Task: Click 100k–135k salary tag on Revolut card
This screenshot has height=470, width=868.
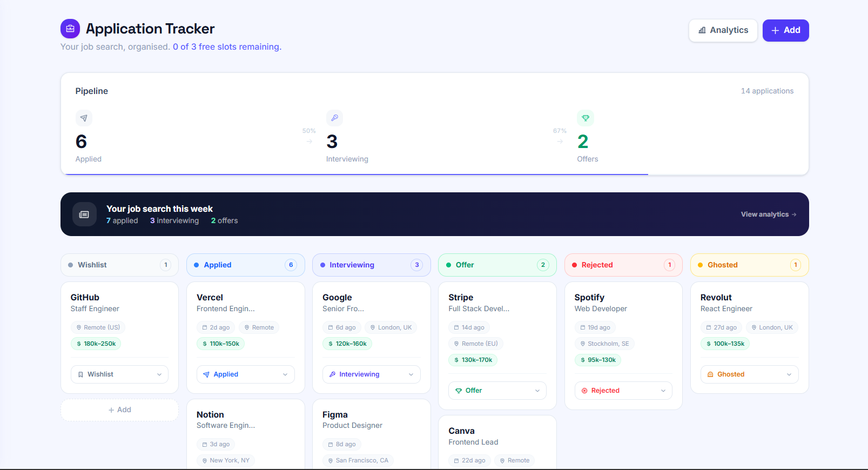Action: pyautogui.click(x=725, y=344)
